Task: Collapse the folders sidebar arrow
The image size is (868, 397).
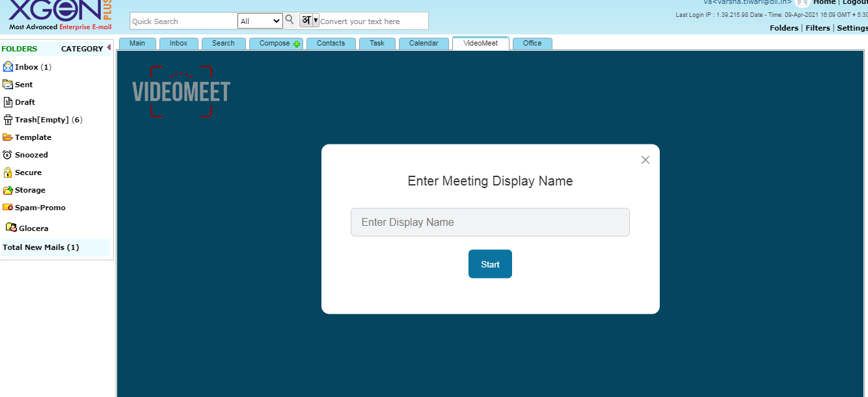Action: pos(109,48)
